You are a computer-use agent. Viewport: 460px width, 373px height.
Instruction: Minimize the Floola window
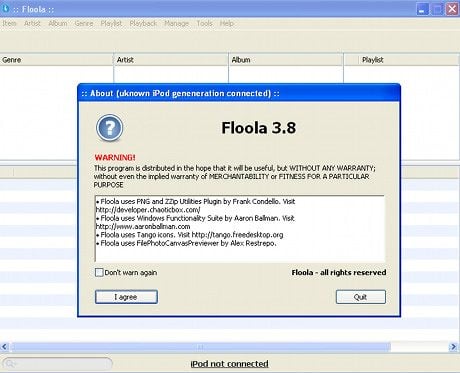tap(422, 9)
